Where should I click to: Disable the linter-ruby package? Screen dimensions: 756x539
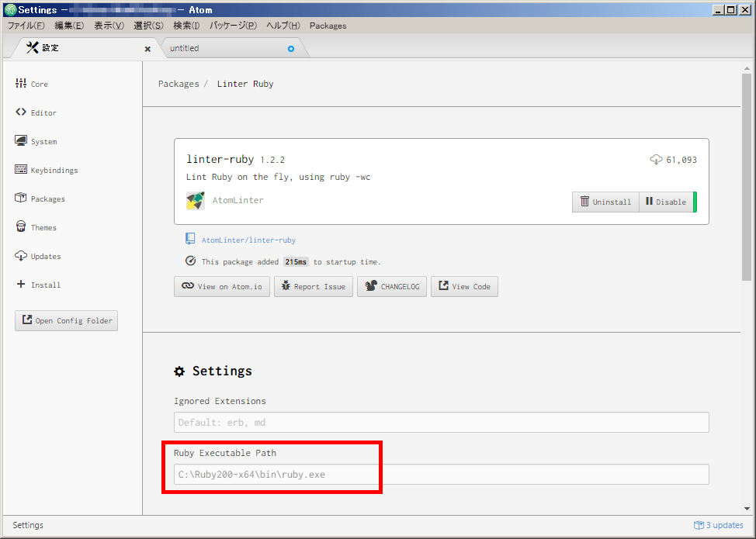666,202
